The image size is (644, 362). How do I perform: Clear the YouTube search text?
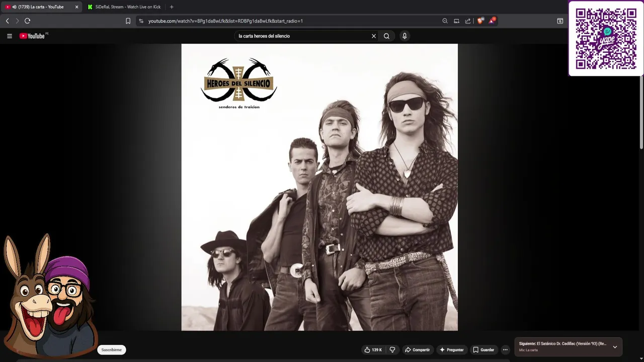(374, 36)
